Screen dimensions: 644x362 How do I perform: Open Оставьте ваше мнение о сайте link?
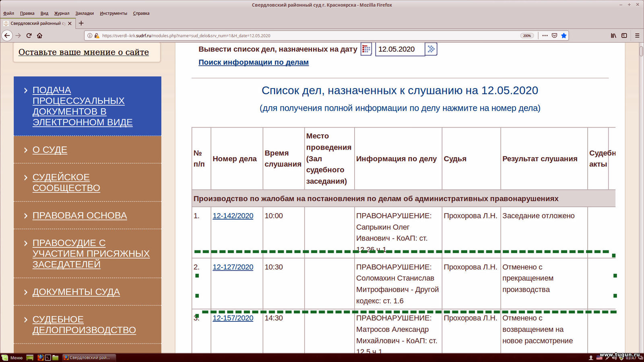84,52
